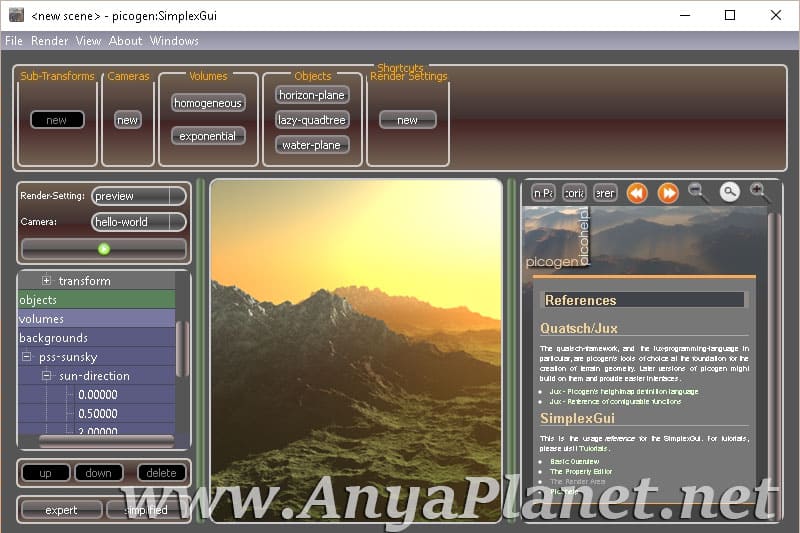The width and height of the screenshot is (800, 533).
Task: Collapse the pss-sunsky tree node
Action: (27, 357)
